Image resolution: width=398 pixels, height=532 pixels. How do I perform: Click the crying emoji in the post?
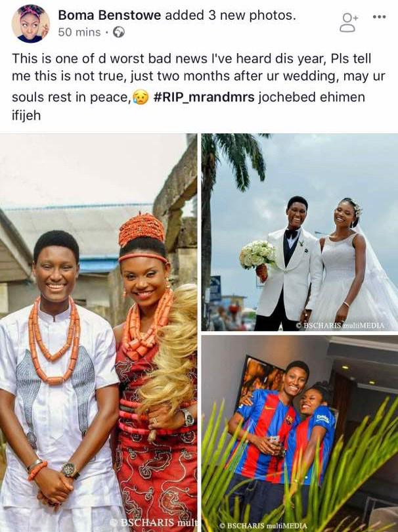pyautogui.click(x=141, y=97)
